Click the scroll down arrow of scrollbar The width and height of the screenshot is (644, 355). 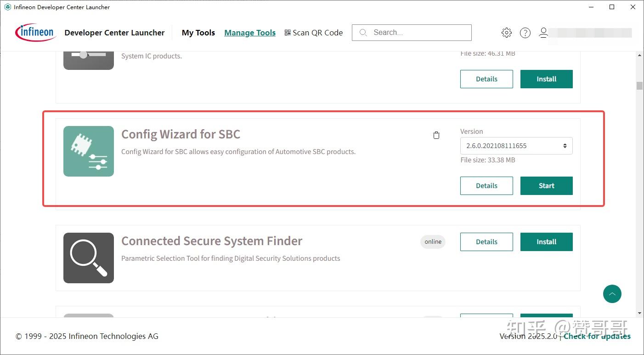[639, 313]
